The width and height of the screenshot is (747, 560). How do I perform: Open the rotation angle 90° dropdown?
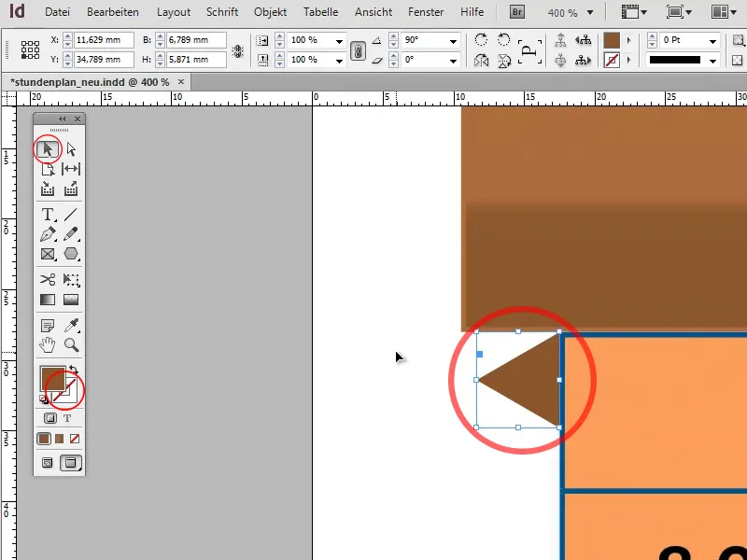(x=453, y=41)
